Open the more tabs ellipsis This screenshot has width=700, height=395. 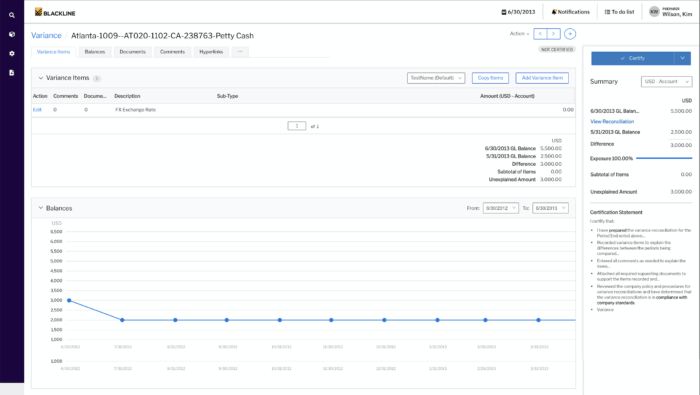[240, 52]
